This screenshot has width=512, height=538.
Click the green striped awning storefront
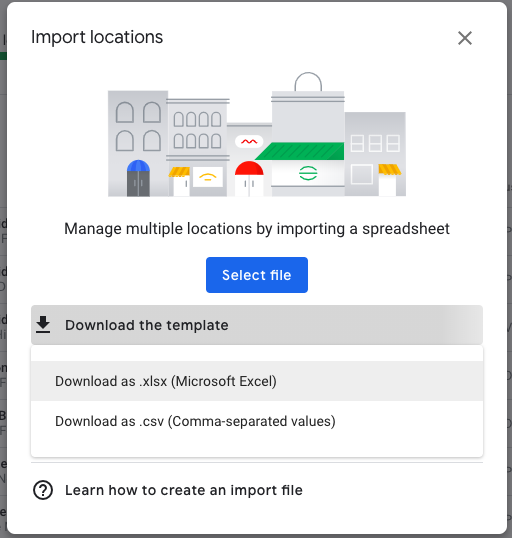tap(300, 151)
